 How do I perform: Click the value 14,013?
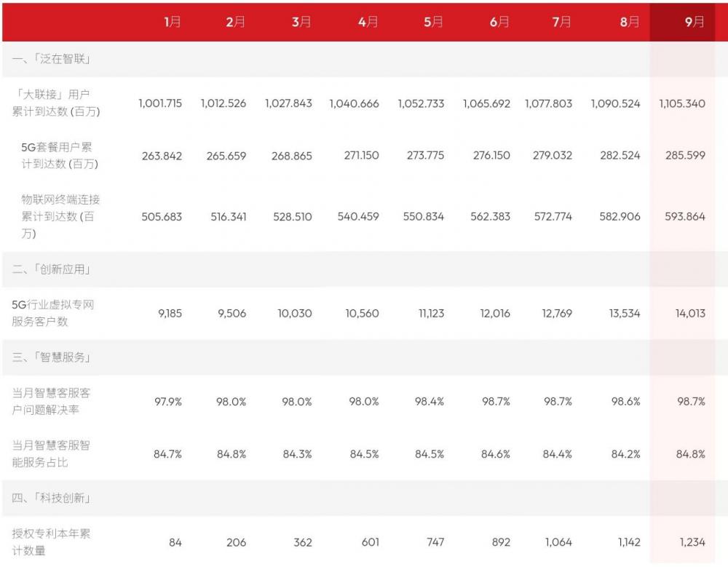tap(690, 314)
